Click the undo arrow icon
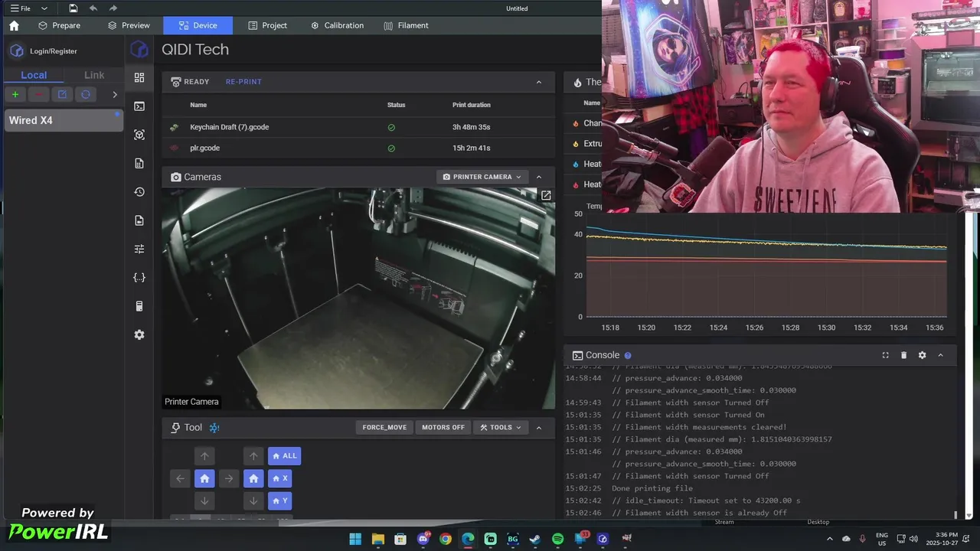The image size is (980, 551). [x=93, y=8]
